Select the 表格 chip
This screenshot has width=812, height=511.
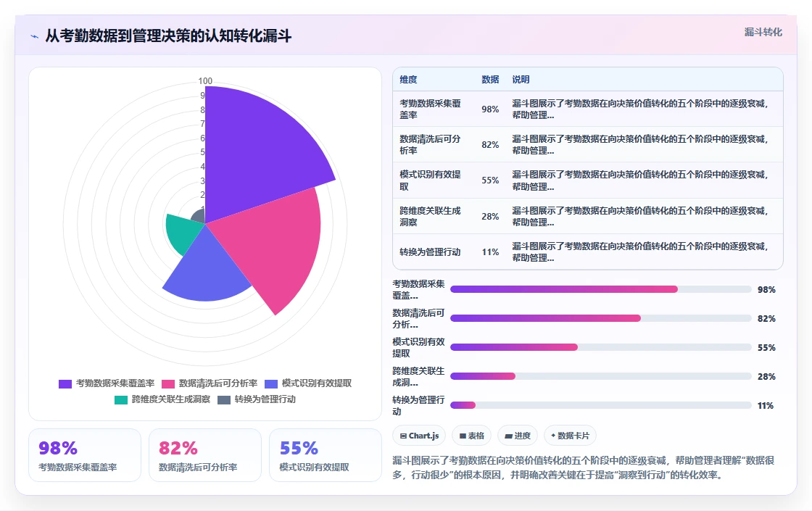point(471,436)
